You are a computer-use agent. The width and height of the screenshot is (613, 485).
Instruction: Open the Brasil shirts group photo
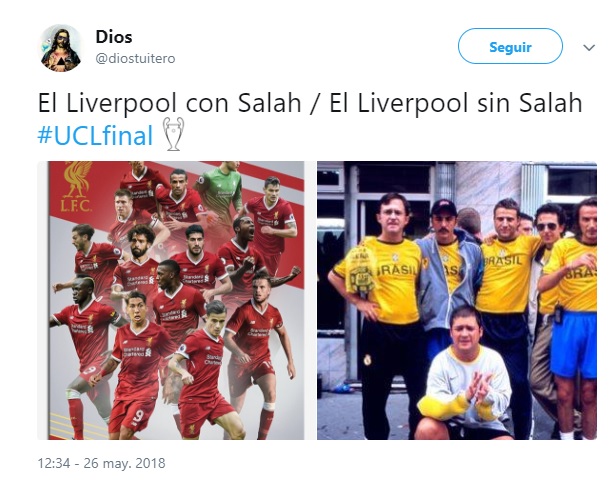[457, 300]
